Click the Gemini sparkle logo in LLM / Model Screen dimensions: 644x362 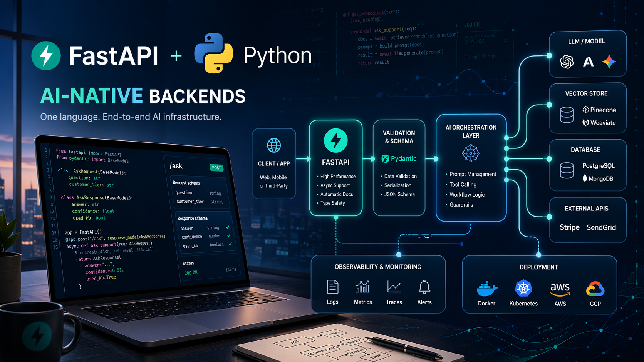609,62
